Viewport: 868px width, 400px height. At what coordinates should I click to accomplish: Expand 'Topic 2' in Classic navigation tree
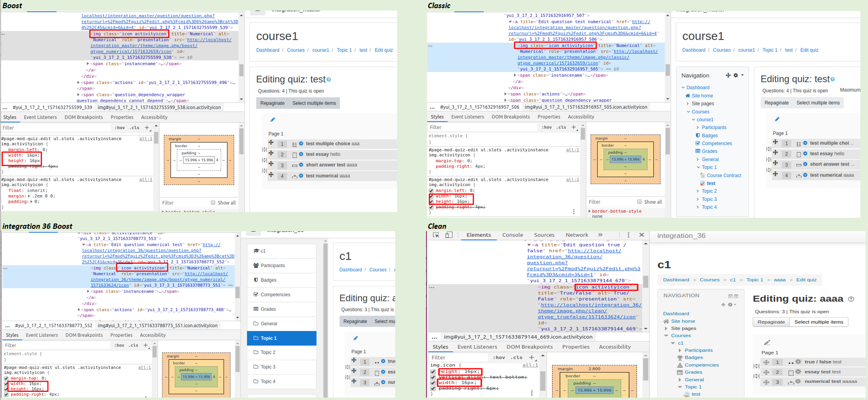[x=698, y=191]
